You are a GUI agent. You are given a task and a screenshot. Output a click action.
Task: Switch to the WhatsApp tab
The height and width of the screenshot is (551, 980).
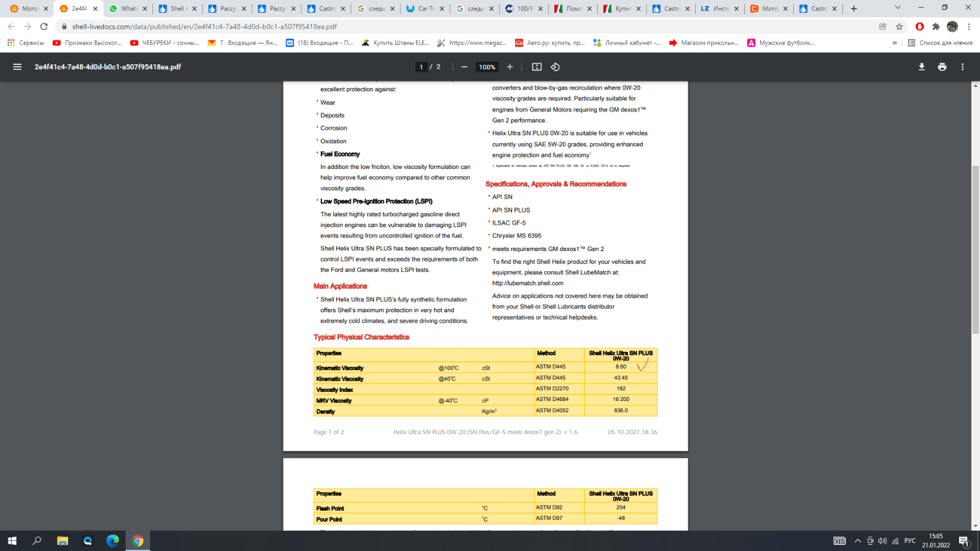(128, 9)
